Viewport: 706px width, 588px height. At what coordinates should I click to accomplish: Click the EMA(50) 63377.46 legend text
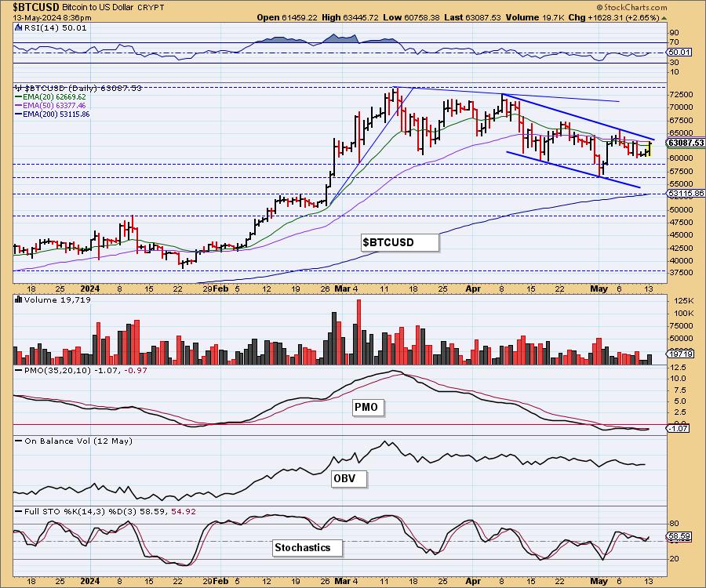click(55, 105)
